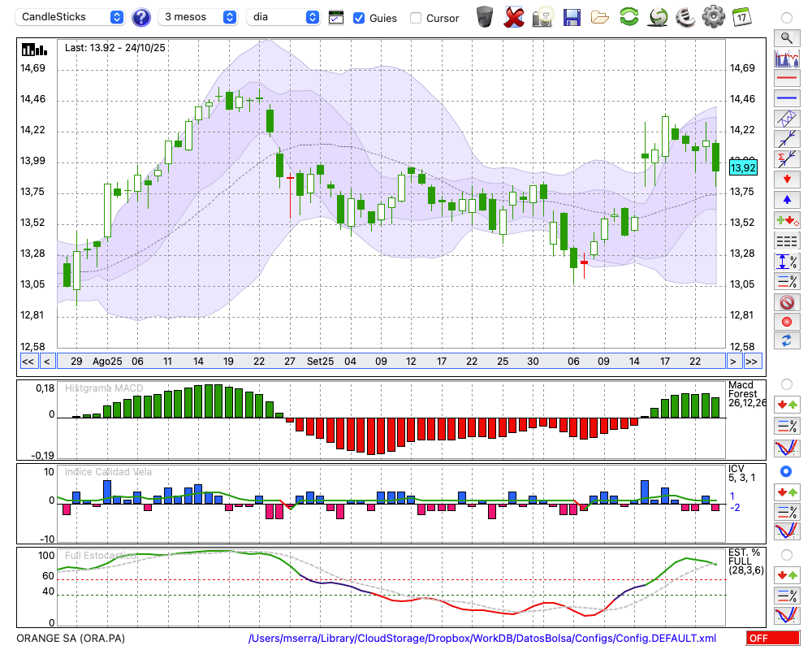Image resolution: width=812 pixels, height=650 pixels.
Task: Click the calendar icon showing 17
Action: 741,16
